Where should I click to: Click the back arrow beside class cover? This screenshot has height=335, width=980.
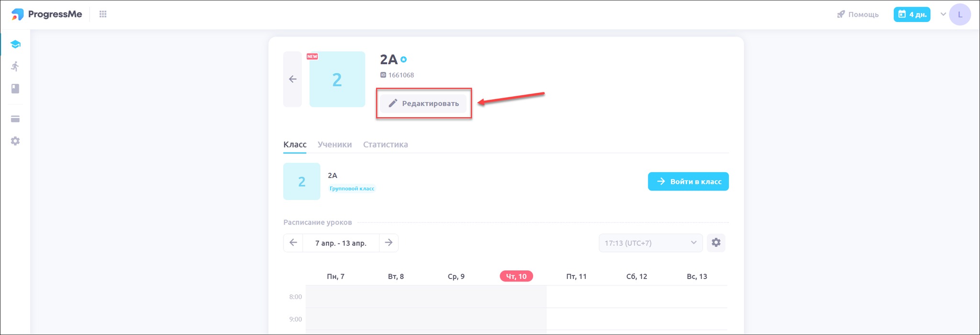[x=293, y=79]
